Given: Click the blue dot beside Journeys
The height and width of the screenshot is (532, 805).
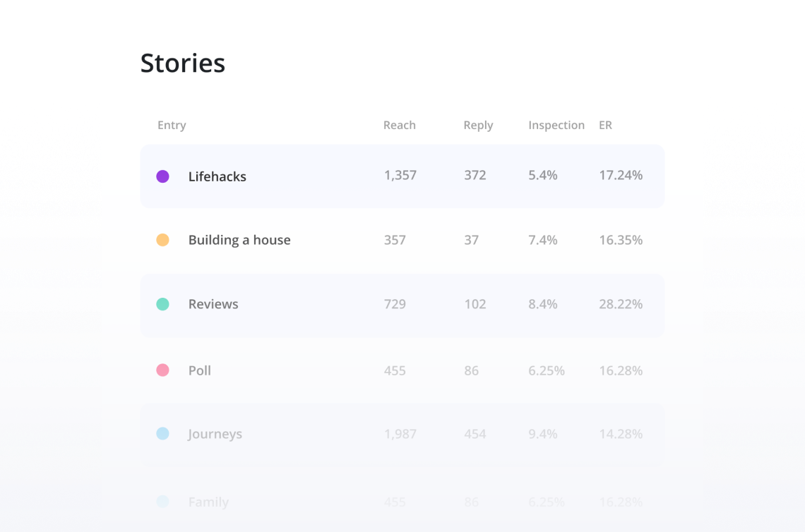Looking at the screenshot, I should tap(163, 433).
